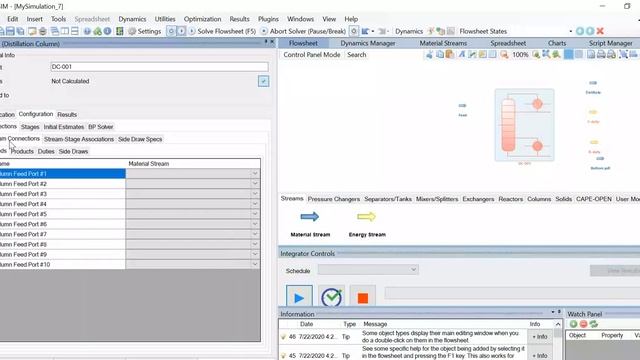The width and height of the screenshot is (640, 360).
Task: Open the Column Feed Port #10 stream dropdown
Action: [x=255, y=264]
